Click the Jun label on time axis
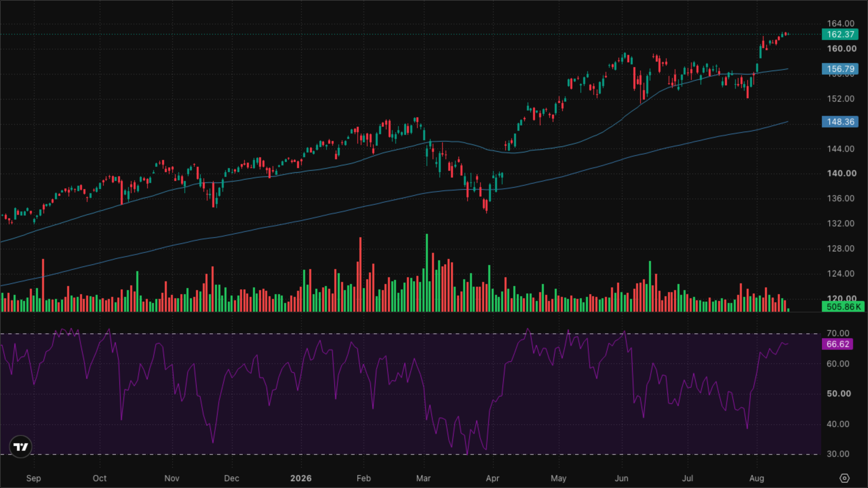The width and height of the screenshot is (868, 488). click(621, 478)
